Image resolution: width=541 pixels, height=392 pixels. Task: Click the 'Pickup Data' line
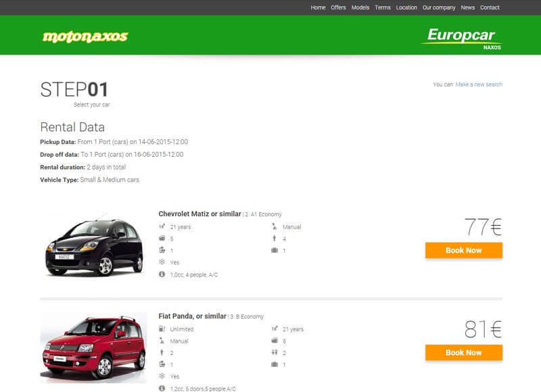pyautogui.click(x=114, y=142)
